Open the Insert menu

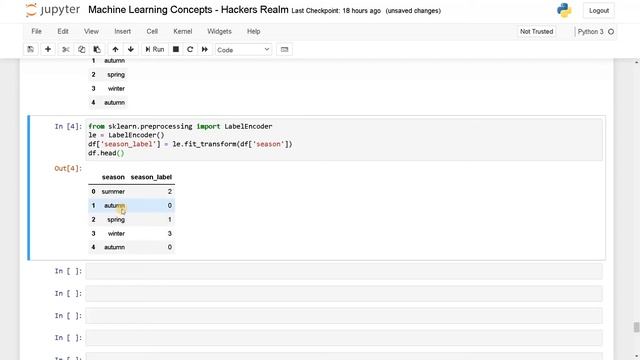click(x=122, y=31)
